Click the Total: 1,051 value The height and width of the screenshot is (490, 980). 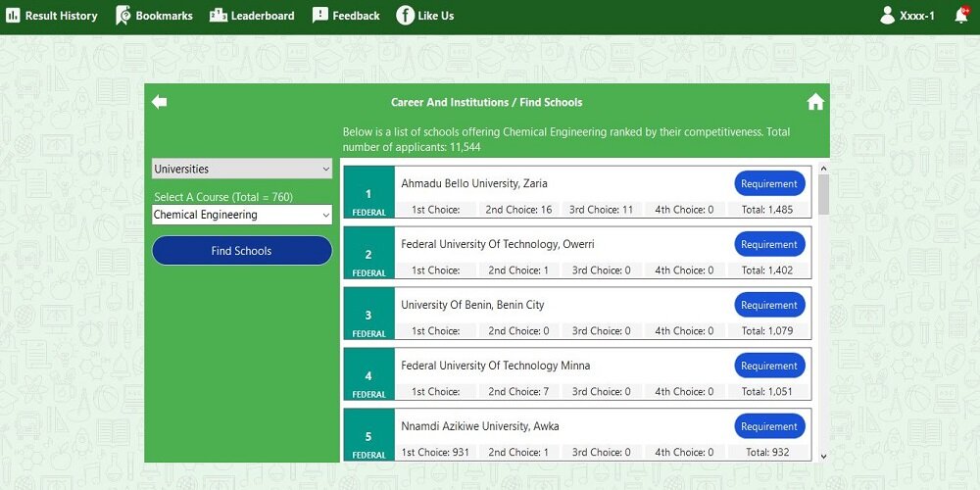(x=767, y=391)
